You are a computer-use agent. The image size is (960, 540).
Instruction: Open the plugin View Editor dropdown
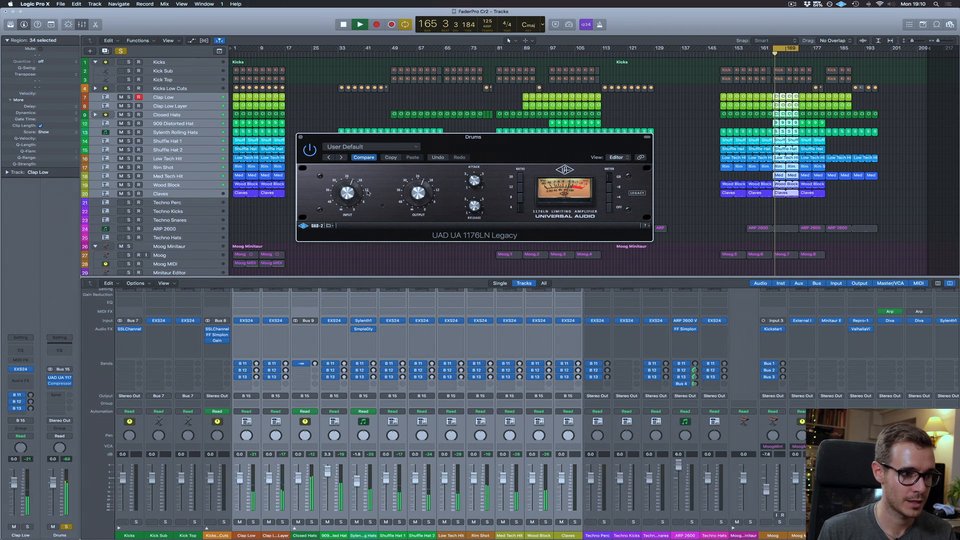click(x=618, y=157)
